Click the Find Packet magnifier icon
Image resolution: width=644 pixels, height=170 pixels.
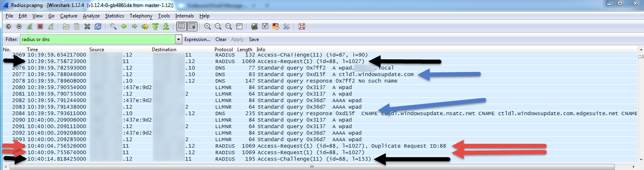tap(113, 26)
